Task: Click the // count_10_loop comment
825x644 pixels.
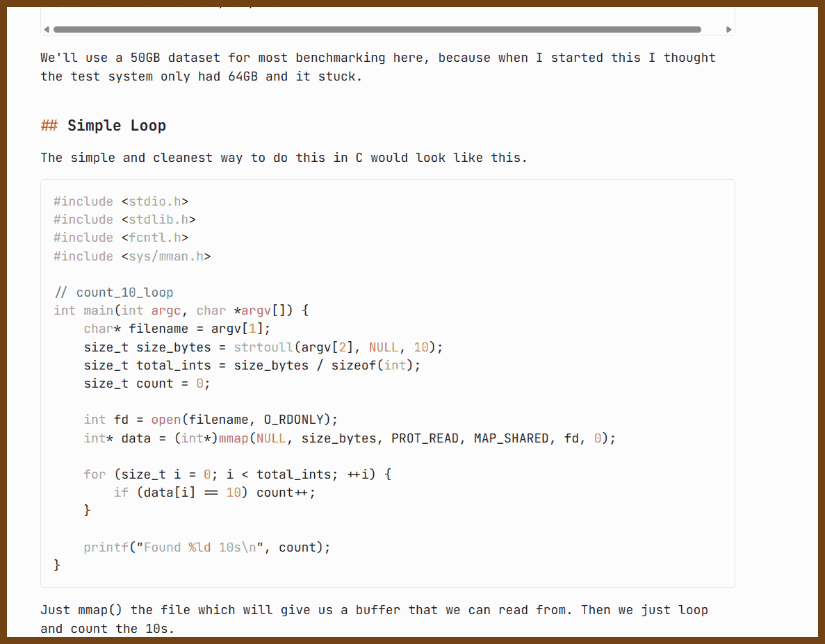Action: (x=114, y=292)
